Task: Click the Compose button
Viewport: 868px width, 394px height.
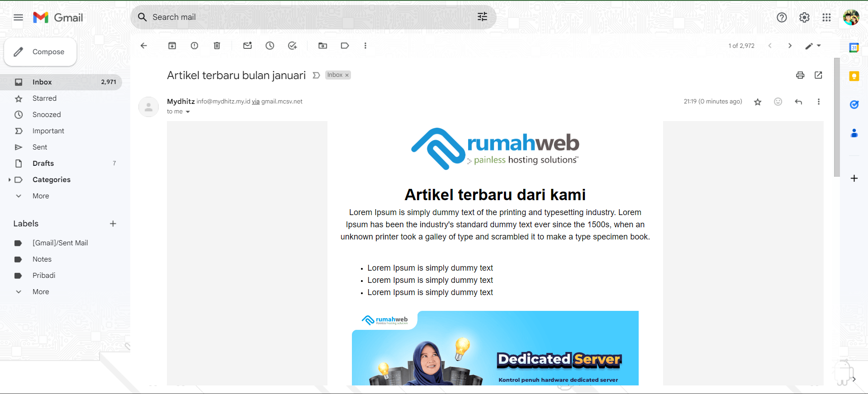Action: (40, 52)
